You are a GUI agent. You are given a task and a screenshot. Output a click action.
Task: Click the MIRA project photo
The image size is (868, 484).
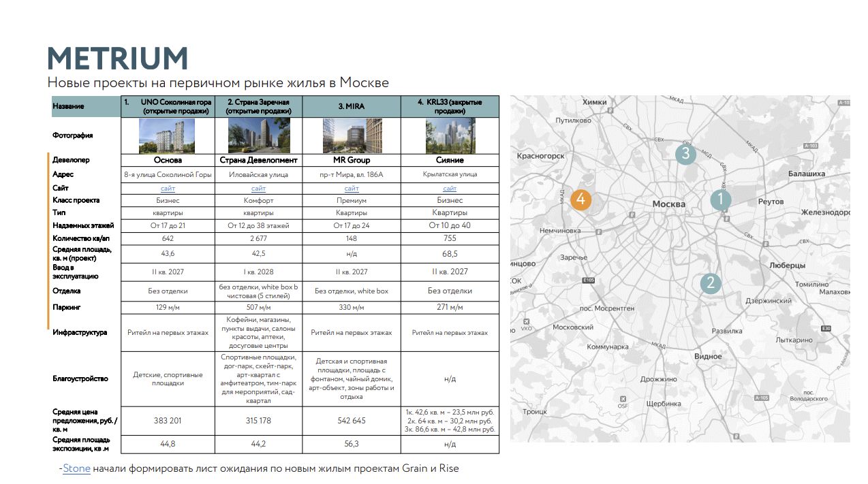pos(352,135)
